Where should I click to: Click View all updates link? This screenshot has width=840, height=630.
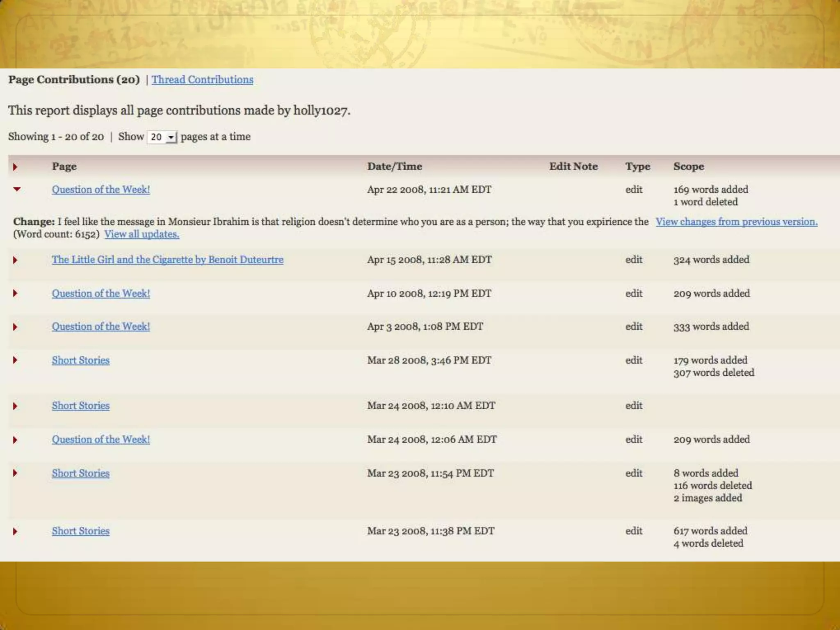142,234
